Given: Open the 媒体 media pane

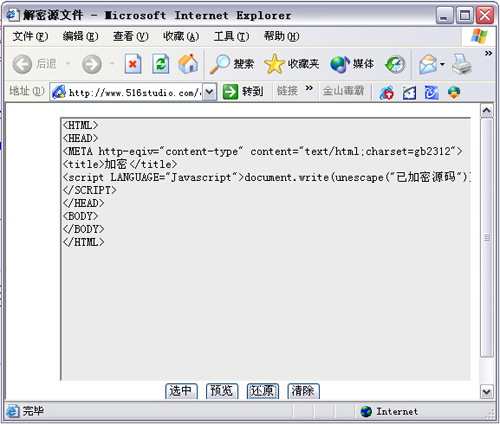Looking at the screenshot, I should click(352, 64).
